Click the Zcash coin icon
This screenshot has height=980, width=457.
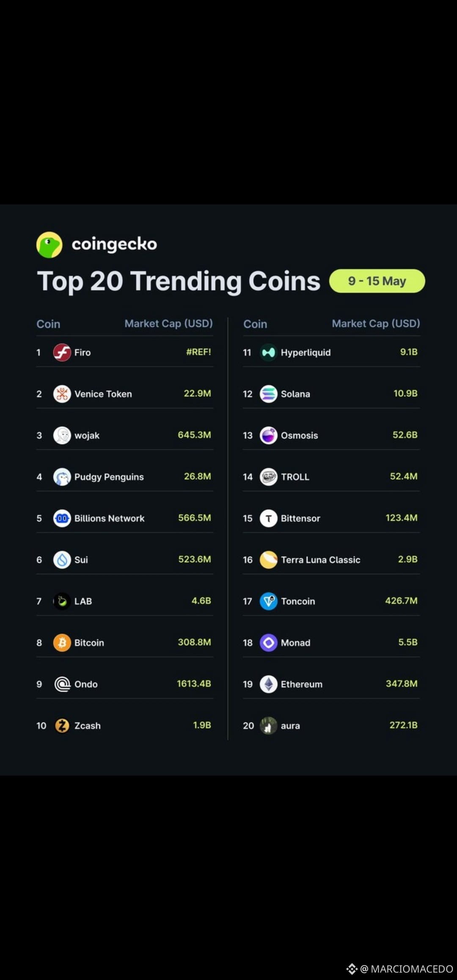click(x=62, y=725)
